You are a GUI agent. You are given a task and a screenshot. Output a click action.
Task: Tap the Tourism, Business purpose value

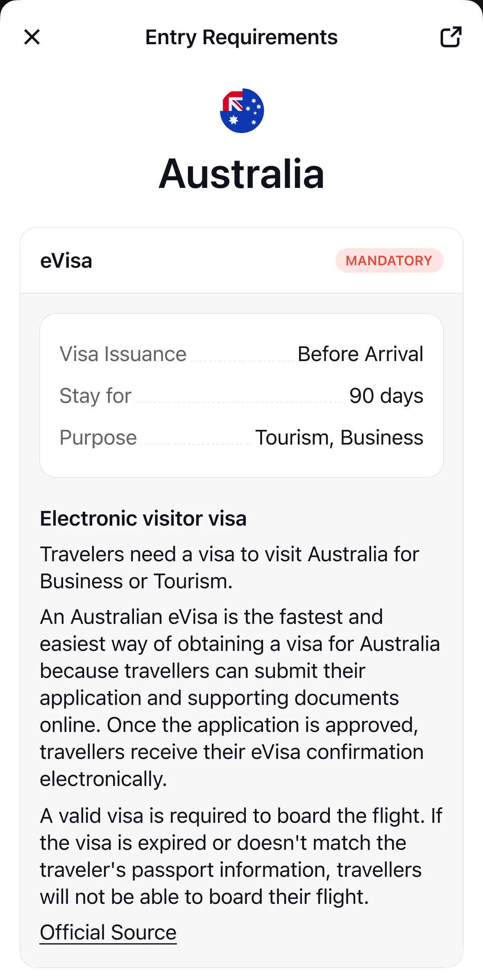tap(339, 438)
